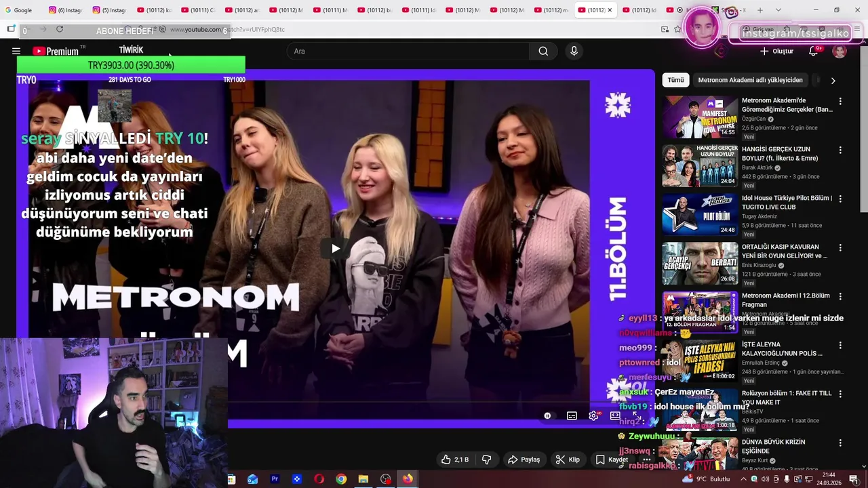Image resolution: width=868 pixels, height=488 pixels.
Task: Open the Metronom Akademi'de Göremediğimiz Gerçekler thumbnail
Action: pos(700,117)
